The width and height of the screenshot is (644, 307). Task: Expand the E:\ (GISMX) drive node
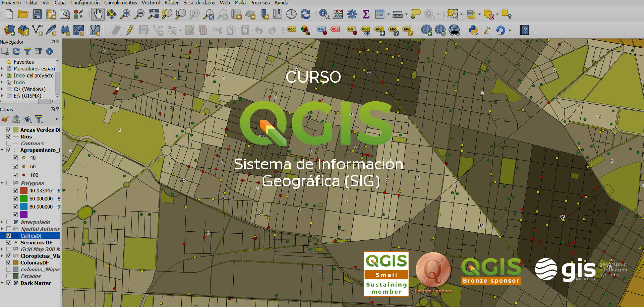(2, 96)
